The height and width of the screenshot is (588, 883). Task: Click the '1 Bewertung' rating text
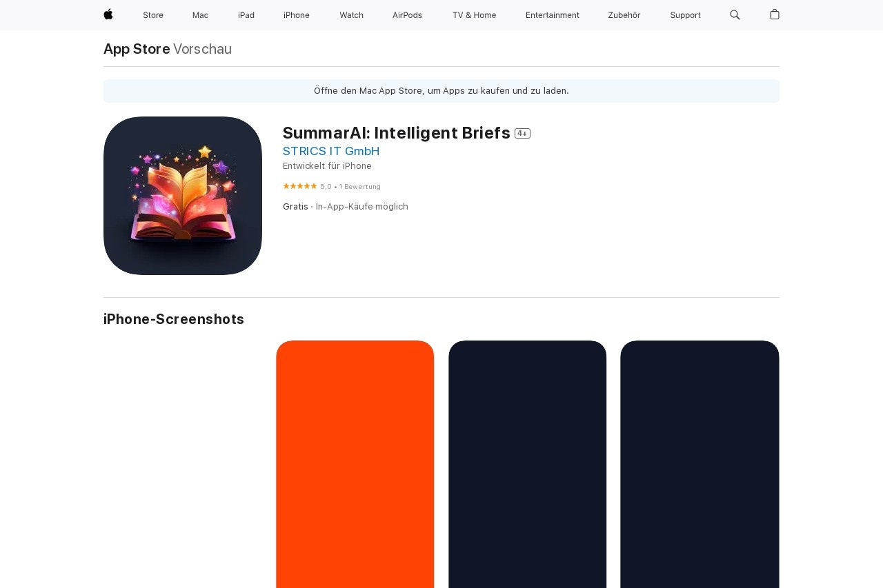click(x=360, y=187)
